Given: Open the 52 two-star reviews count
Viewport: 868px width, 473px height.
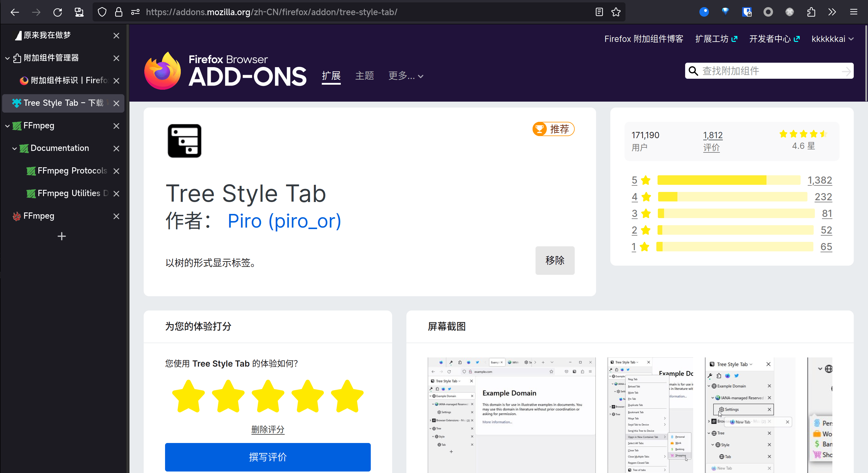Looking at the screenshot, I should click(826, 230).
